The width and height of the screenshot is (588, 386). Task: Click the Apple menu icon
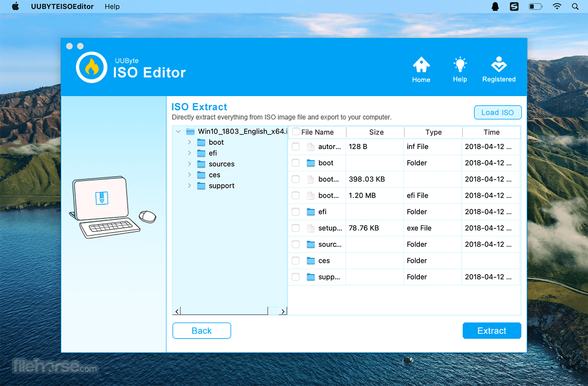coord(15,6)
